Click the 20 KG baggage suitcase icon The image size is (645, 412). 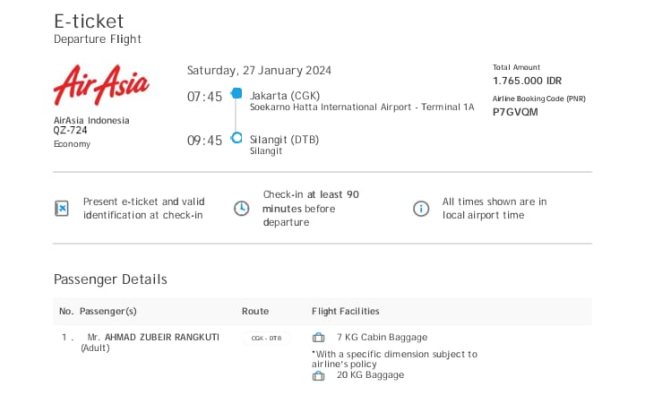[318, 375]
